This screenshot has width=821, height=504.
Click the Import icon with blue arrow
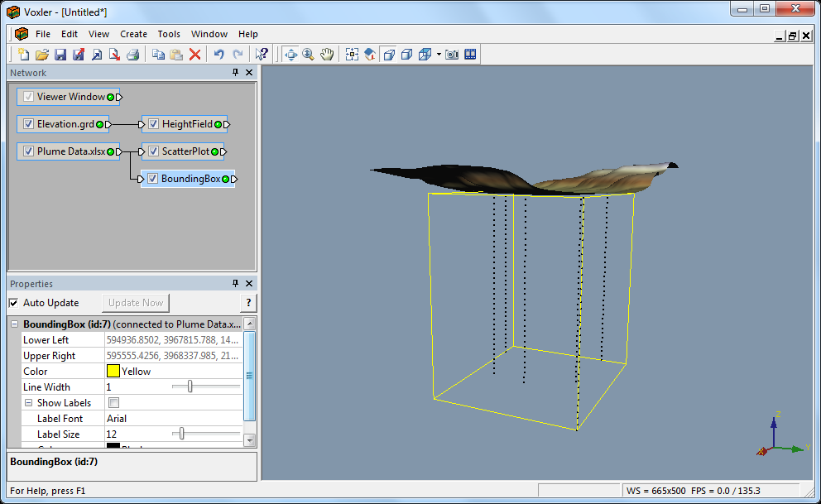(x=97, y=54)
